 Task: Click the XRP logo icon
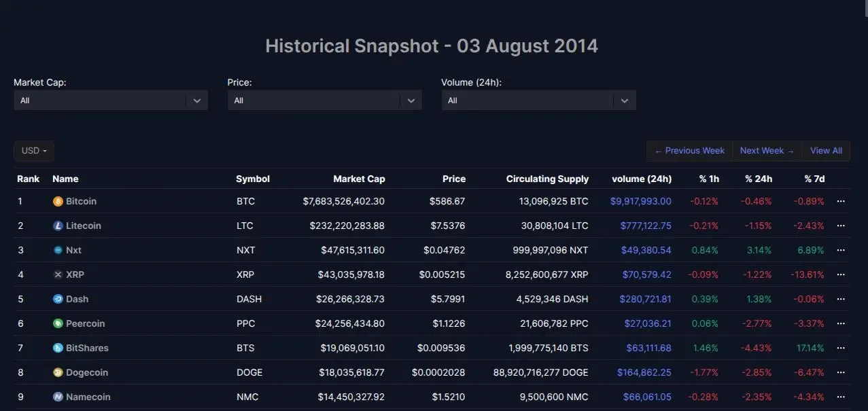click(x=58, y=274)
